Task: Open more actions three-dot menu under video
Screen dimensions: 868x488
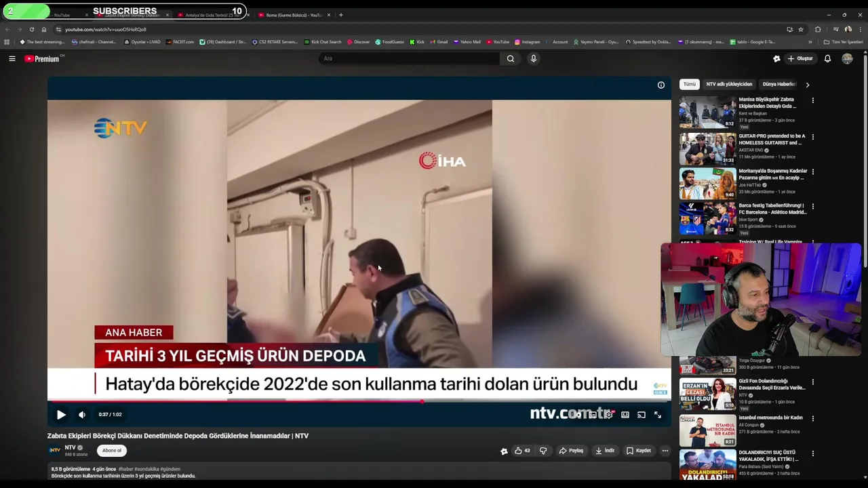Action: tap(665, 451)
